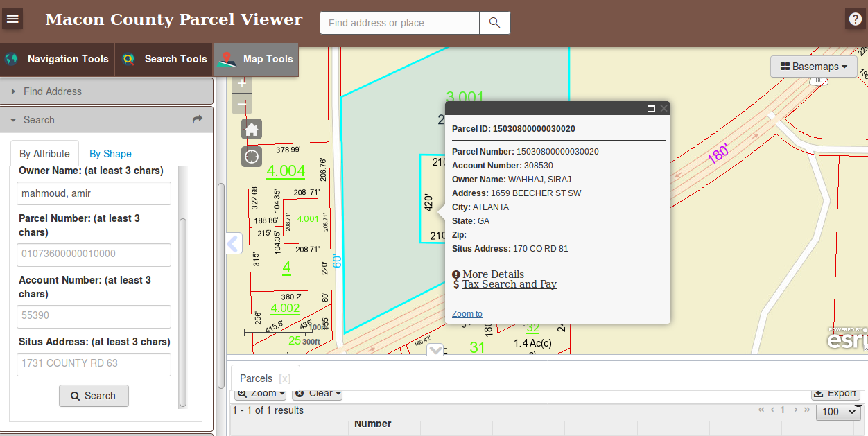The width and height of the screenshot is (868, 436).
Task: Open the Navigation Tools menu
Action: (57, 59)
